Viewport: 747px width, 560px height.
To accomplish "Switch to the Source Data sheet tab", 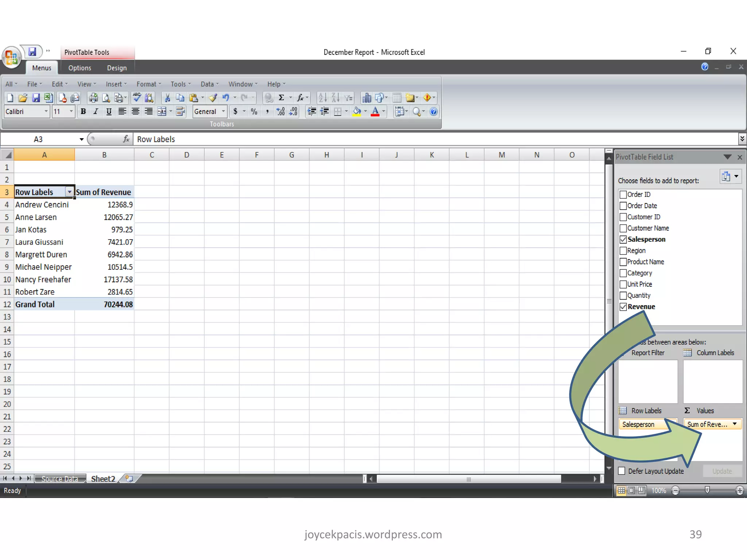I will click(60, 479).
